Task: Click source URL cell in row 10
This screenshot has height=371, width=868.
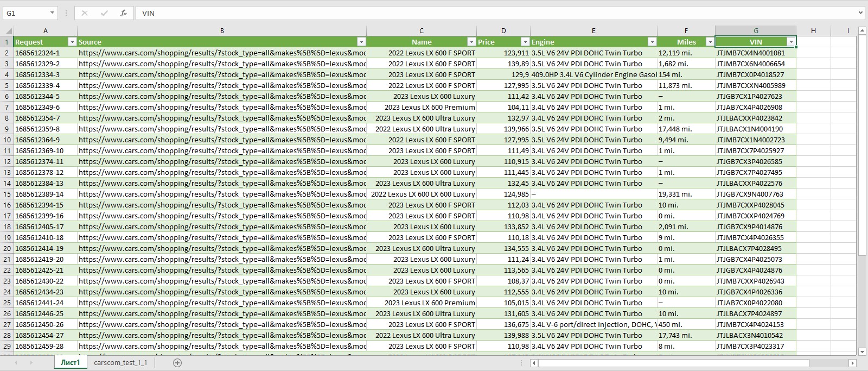Action: [222, 140]
